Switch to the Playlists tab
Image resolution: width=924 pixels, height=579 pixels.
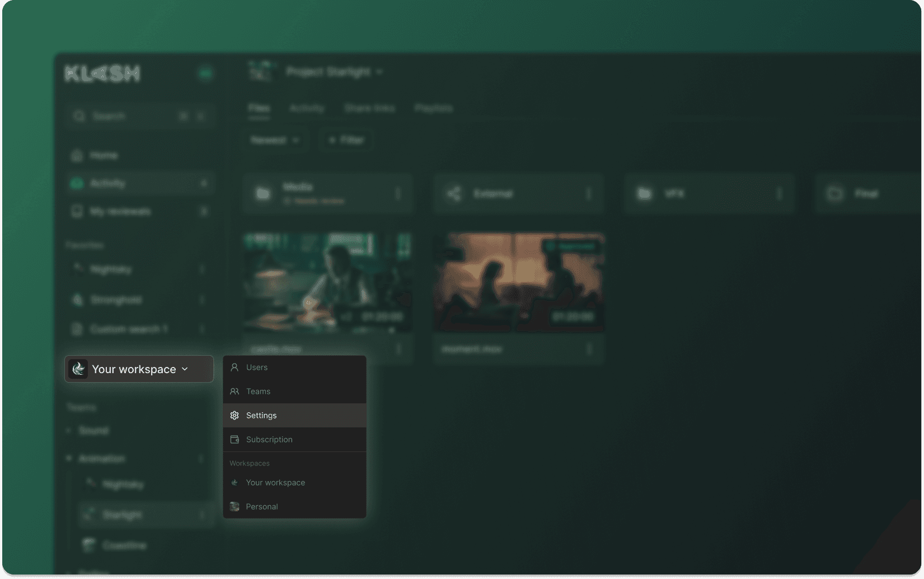point(434,108)
